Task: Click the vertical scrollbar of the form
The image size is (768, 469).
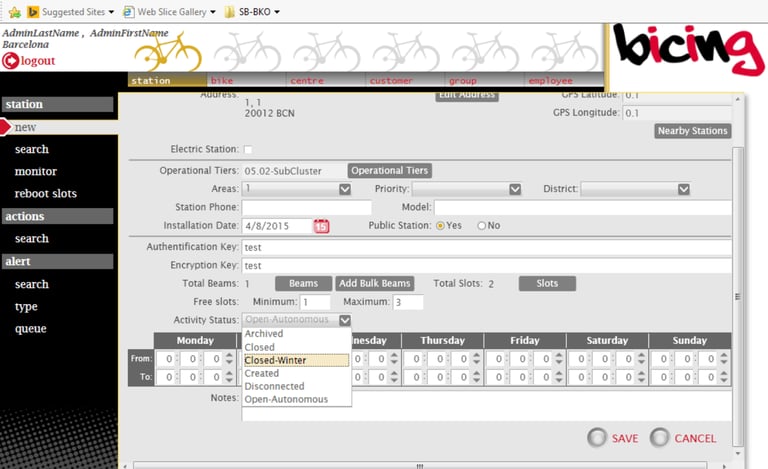Action: coord(738,296)
